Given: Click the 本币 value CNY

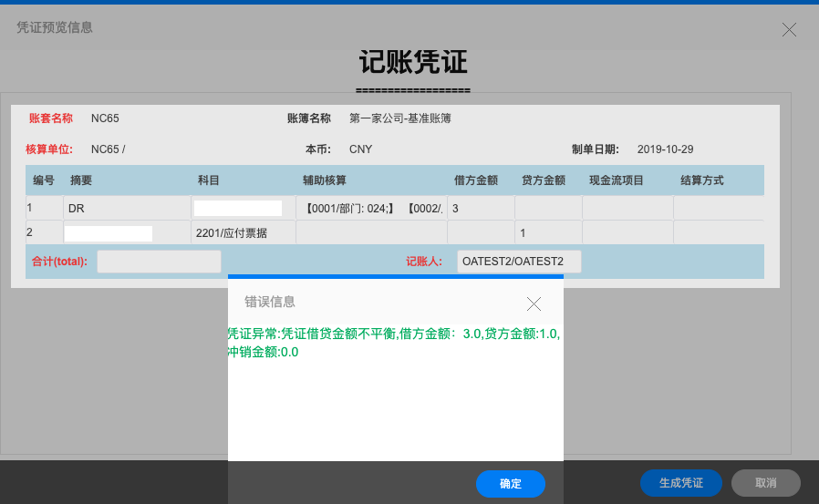Looking at the screenshot, I should tap(360, 149).
